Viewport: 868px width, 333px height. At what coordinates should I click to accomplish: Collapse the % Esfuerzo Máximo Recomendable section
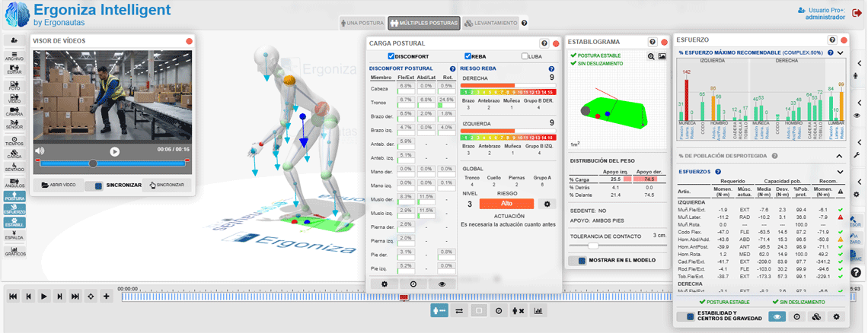840,53
